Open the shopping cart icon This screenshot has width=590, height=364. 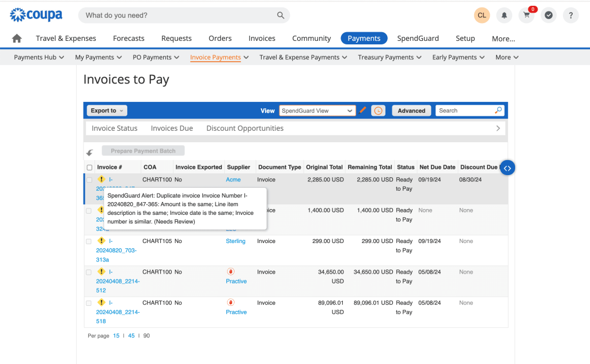coord(526,15)
